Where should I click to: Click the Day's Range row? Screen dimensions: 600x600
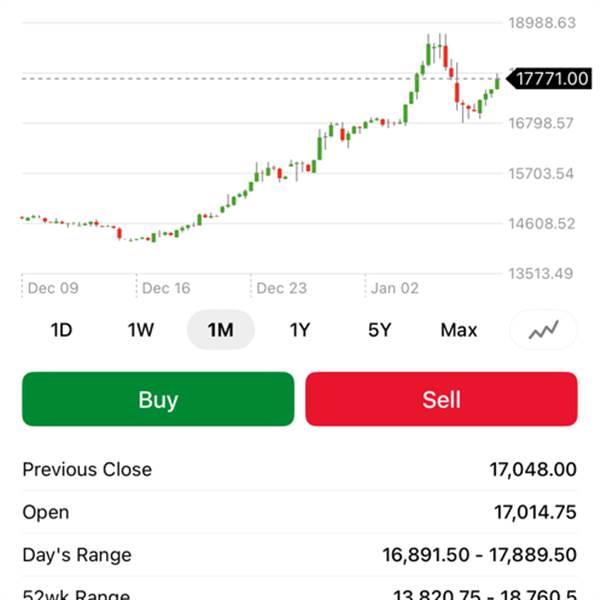(x=300, y=554)
